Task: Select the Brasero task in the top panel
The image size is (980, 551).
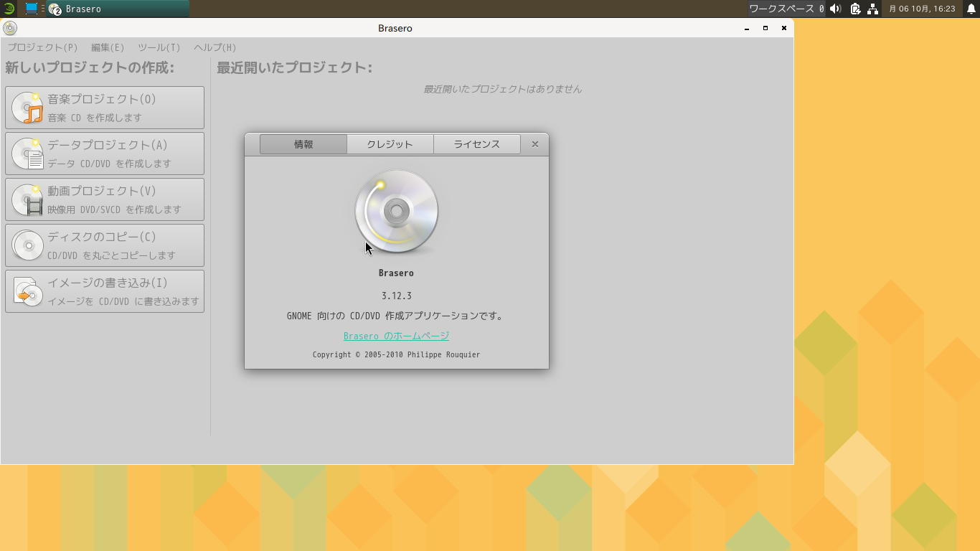Action: pyautogui.click(x=118, y=9)
